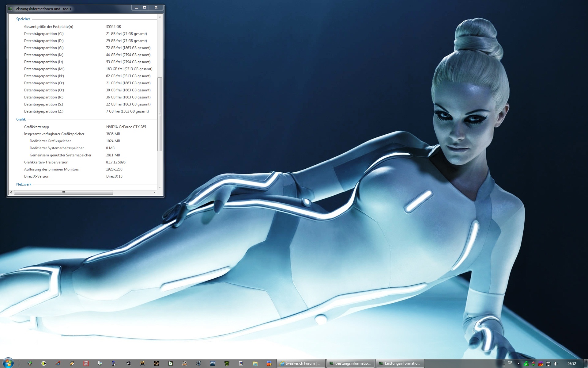Switch to tweaker.ch Forum browser window
588x368 pixels.
tap(300, 363)
